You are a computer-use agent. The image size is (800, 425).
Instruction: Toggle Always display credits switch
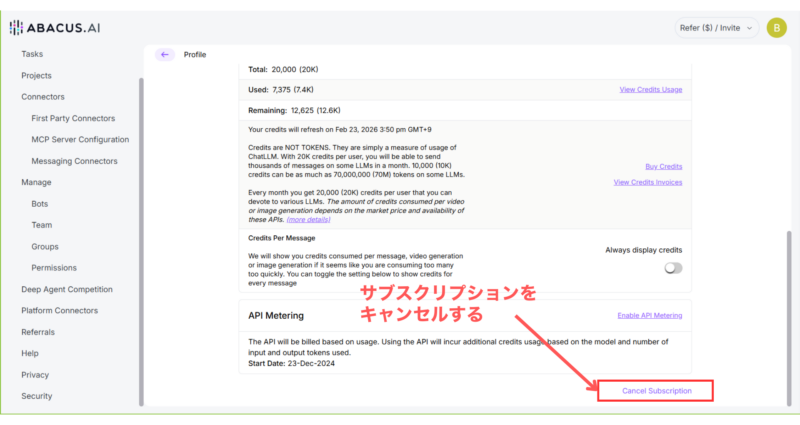pyautogui.click(x=673, y=268)
